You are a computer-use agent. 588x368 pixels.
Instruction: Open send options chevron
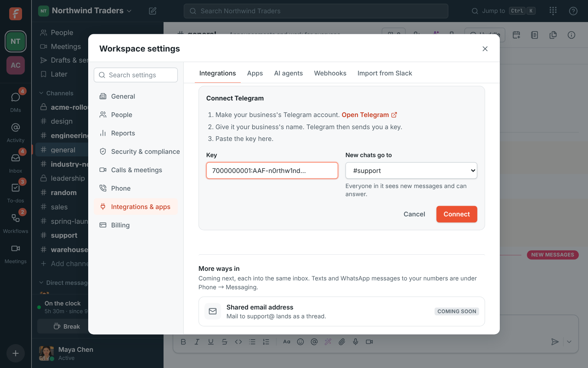click(569, 342)
